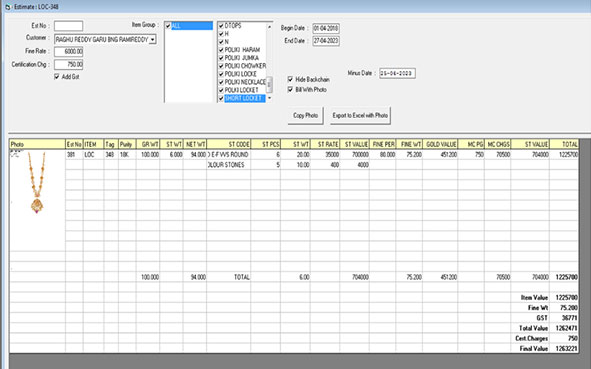Select the 'E-F VVS ROUND' stone code cell

click(228, 155)
